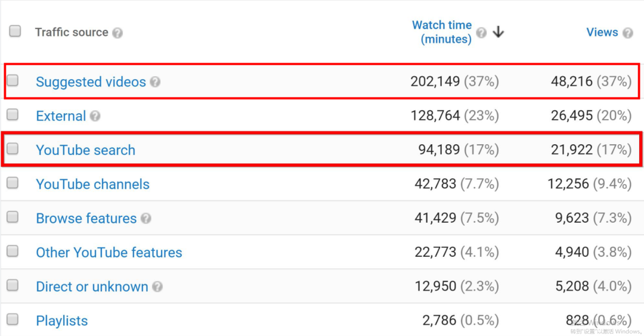Click help icon next to Views header
Image resolution: width=644 pixels, height=336 pixels.
(x=627, y=33)
